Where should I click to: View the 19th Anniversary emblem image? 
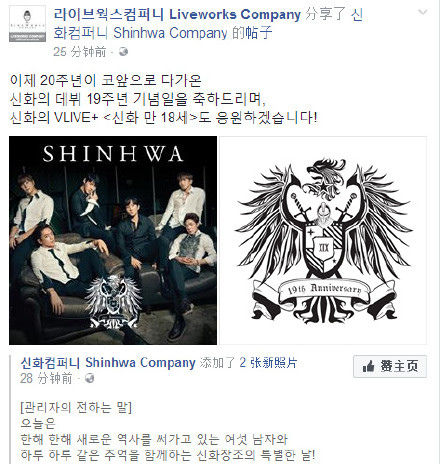click(x=323, y=240)
